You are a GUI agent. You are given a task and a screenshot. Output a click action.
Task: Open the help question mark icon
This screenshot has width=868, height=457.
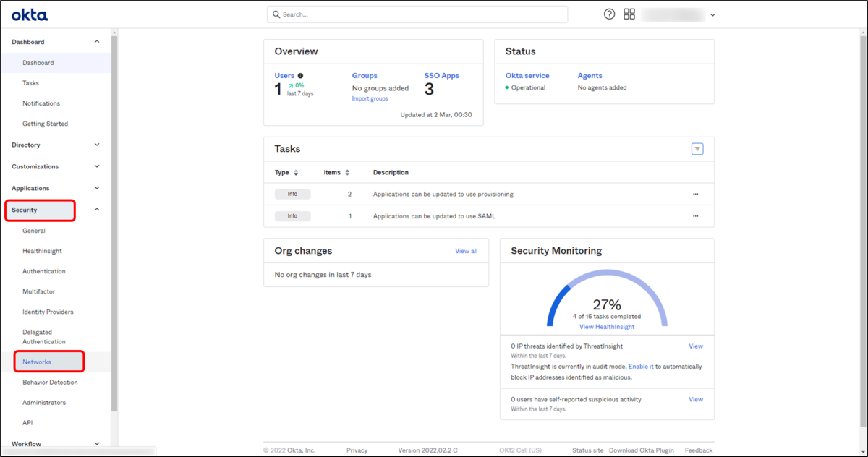pyautogui.click(x=610, y=14)
